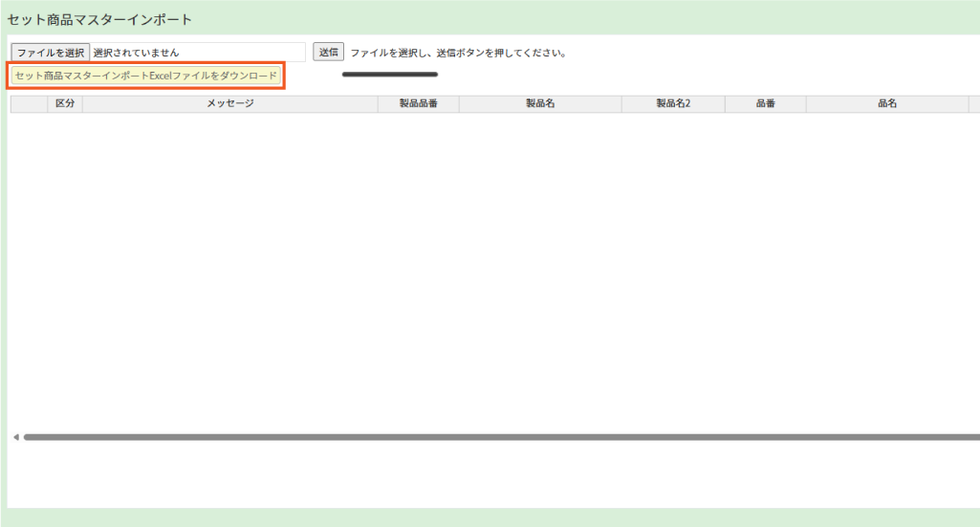Download the セット商品マスターインポート Excel file
The width and height of the screenshot is (980, 527).
pos(146,76)
